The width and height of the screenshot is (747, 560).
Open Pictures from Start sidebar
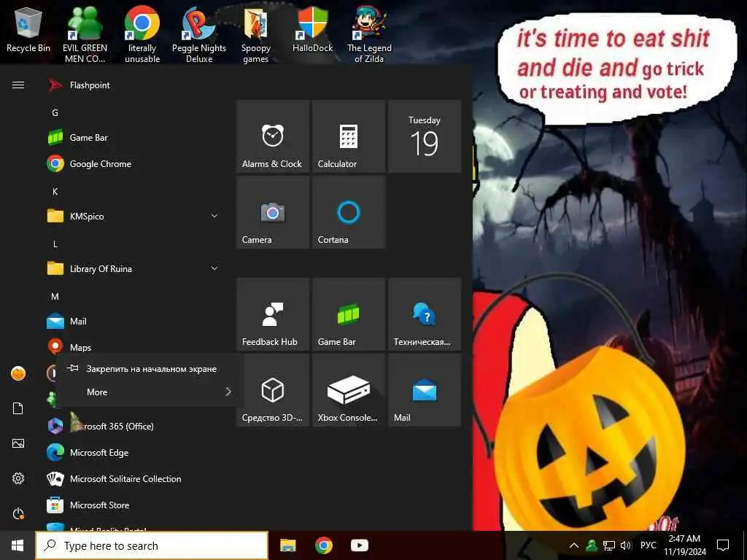pos(18,443)
